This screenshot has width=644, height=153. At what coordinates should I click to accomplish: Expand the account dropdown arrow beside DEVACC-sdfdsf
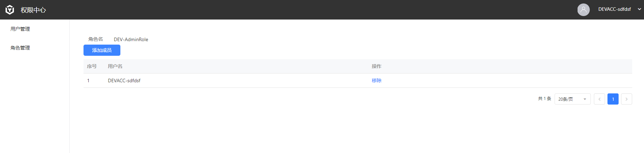coord(639,9)
